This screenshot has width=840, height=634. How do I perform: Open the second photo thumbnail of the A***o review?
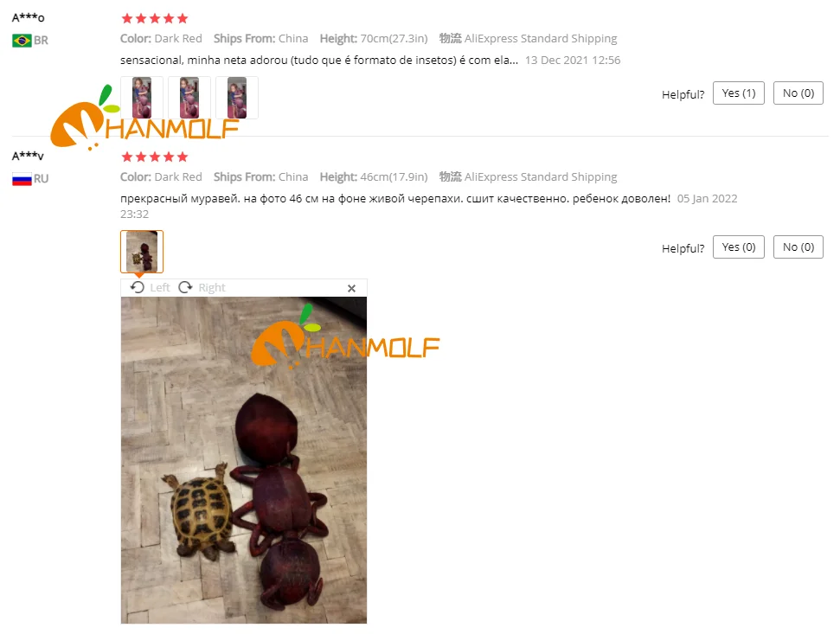189,98
